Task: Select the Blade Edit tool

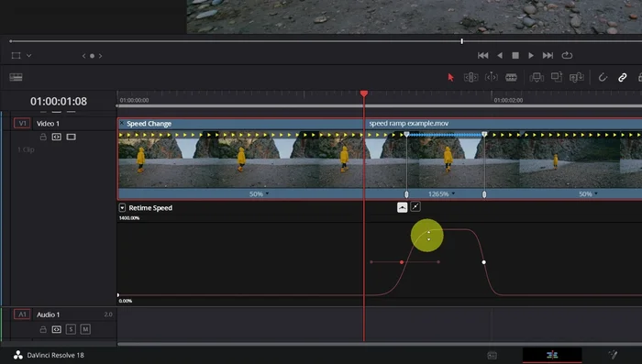Action: pyautogui.click(x=511, y=77)
